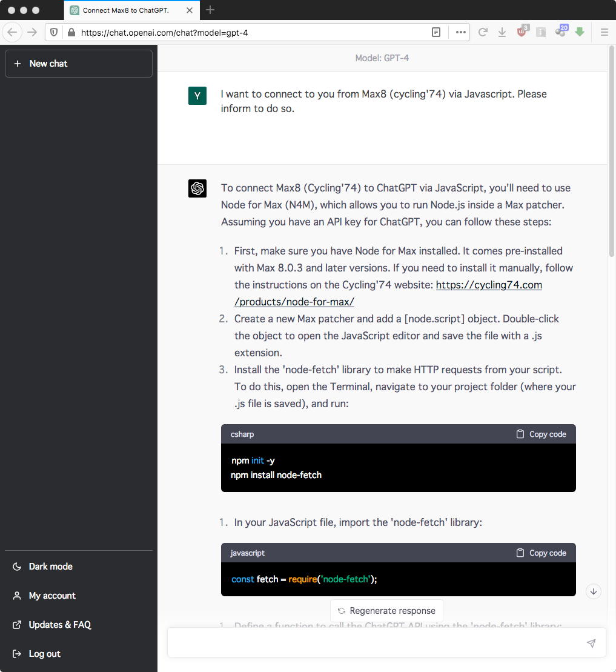The height and width of the screenshot is (672, 616).
Task: Click the 'Model: GPT-4' header text
Action: 382,58
